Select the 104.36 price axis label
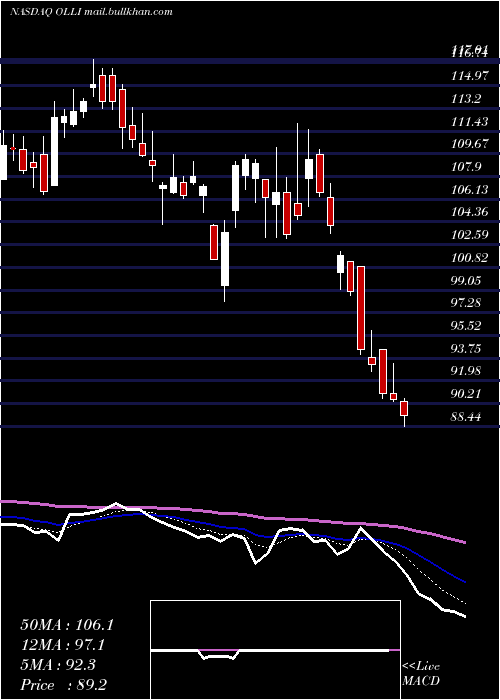The image size is (500, 700). pyautogui.click(x=469, y=212)
